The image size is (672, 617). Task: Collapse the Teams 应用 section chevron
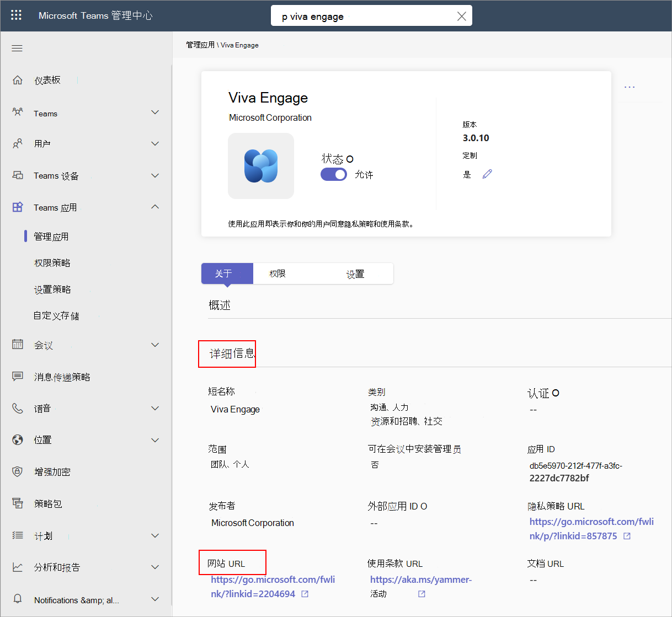pos(155,207)
